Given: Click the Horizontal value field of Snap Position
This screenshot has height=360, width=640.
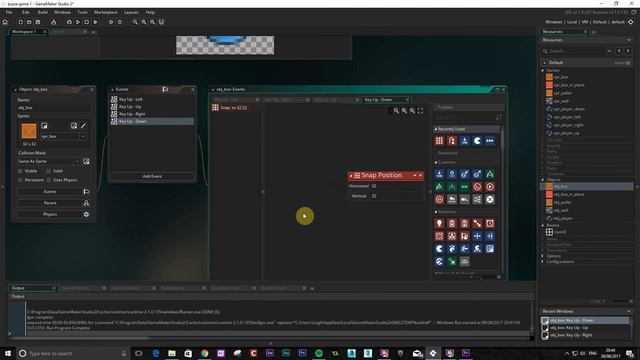Looking at the screenshot, I should point(397,186).
